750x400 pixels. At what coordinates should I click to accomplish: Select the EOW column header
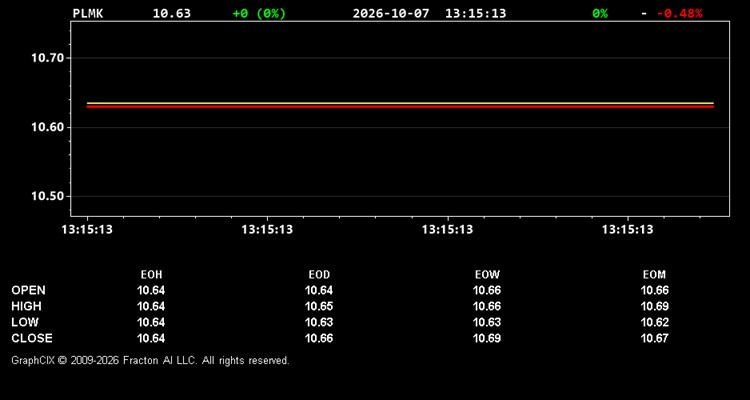(487, 275)
